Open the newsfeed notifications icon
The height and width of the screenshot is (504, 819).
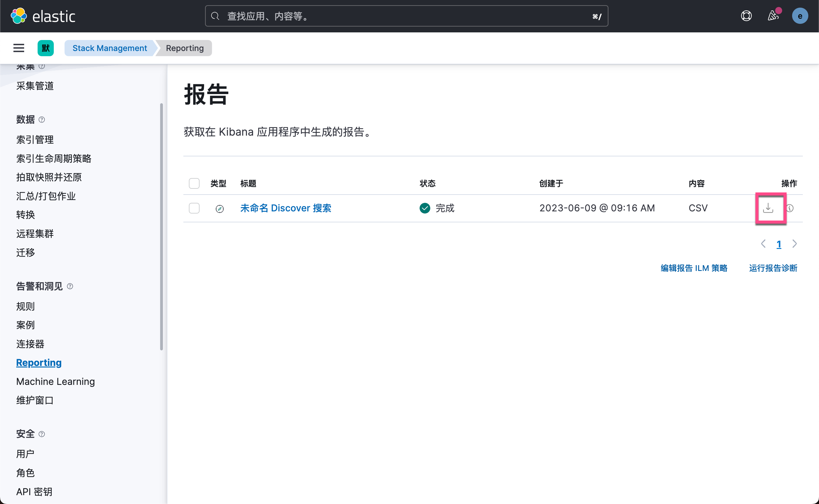(773, 16)
